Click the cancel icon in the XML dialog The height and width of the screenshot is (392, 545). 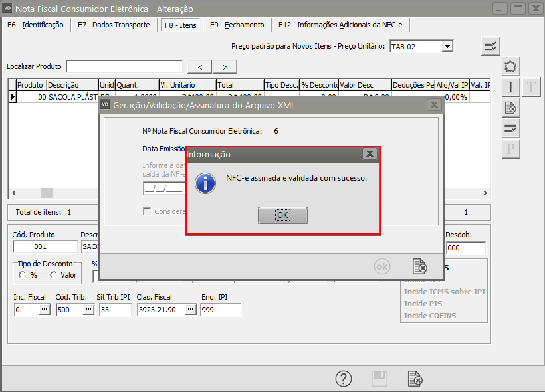tap(419, 266)
